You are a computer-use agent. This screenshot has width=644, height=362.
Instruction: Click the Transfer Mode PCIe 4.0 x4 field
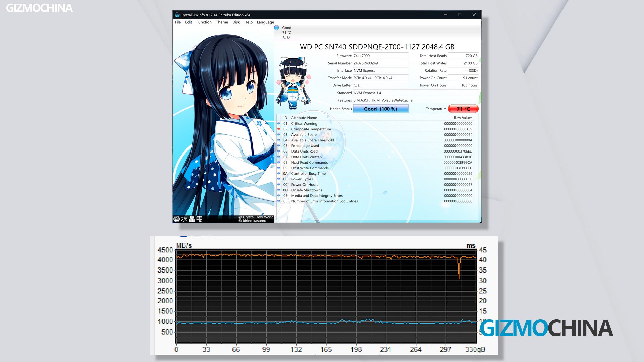380,78
